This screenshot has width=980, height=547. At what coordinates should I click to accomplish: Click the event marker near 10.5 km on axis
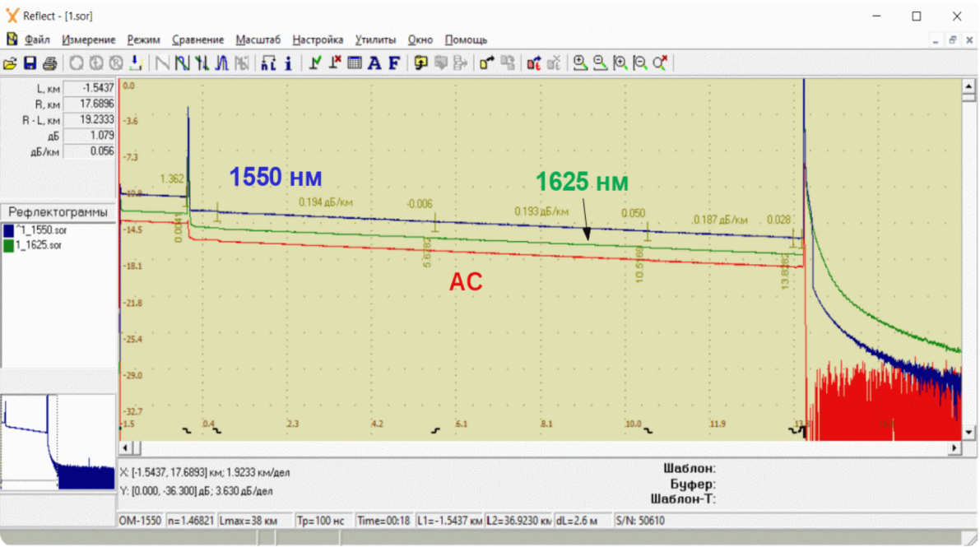648,431
